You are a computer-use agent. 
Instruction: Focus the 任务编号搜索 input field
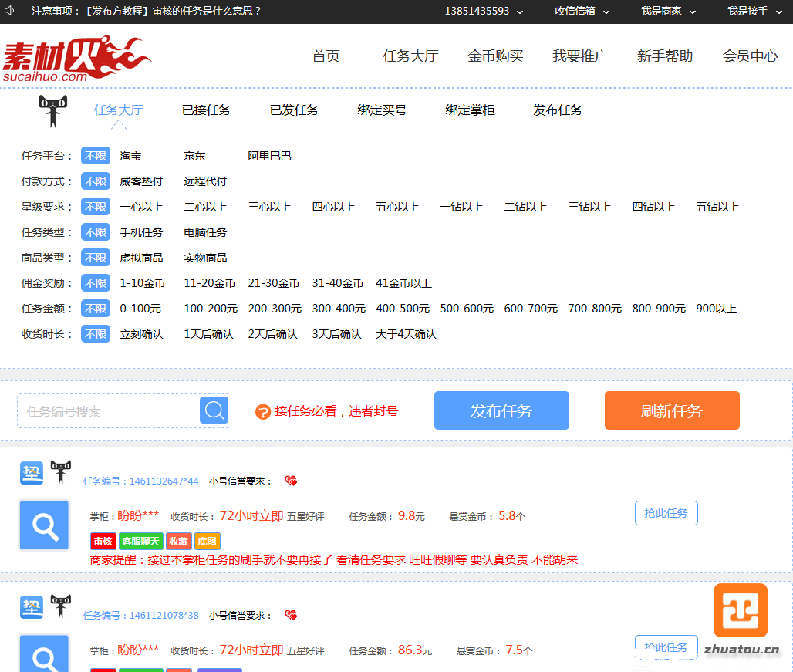click(108, 411)
